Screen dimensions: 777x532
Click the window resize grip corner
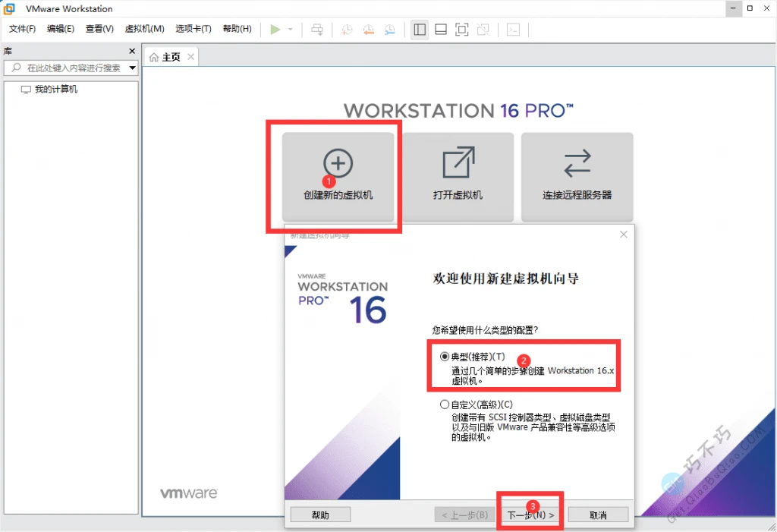[772, 527]
